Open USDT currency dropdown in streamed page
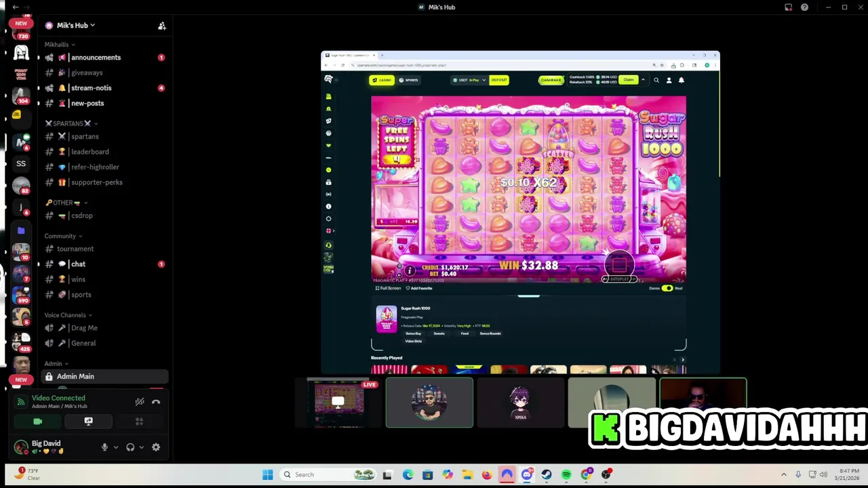The width and height of the screenshot is (868, 488). (x=469, y=80)
